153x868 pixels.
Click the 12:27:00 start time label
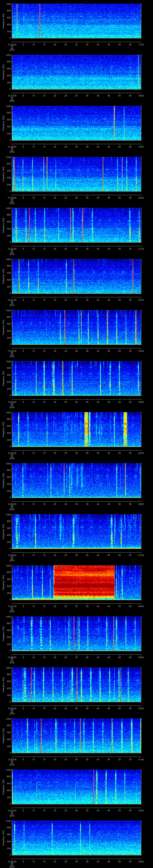click(x=12, y=606)
